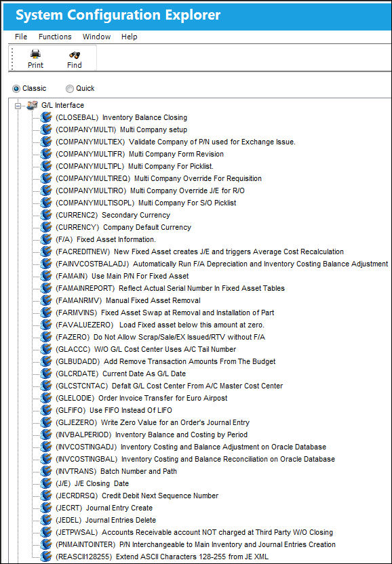Click the icon beside CLOSEBAL Inventory Balance Closing
Image resolution: width=392 pixels, height=564 pixels.
pos(46,117)
